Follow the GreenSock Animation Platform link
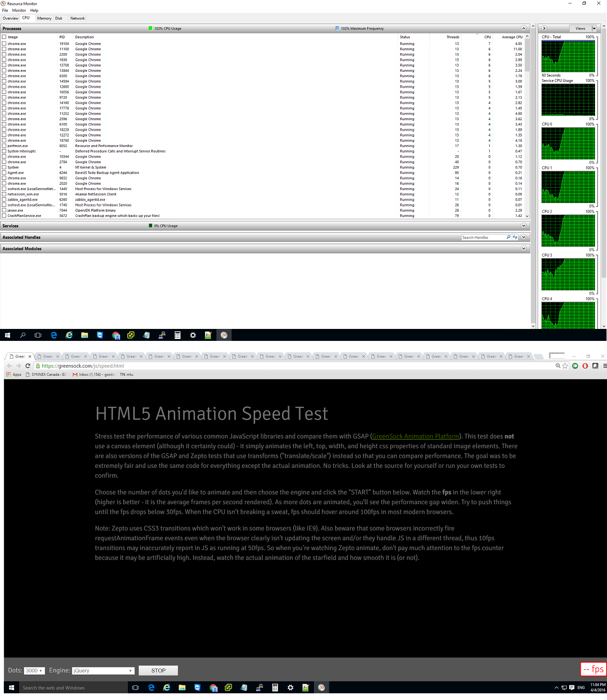The height and width of the screenshot is (700, 607). 416,436
